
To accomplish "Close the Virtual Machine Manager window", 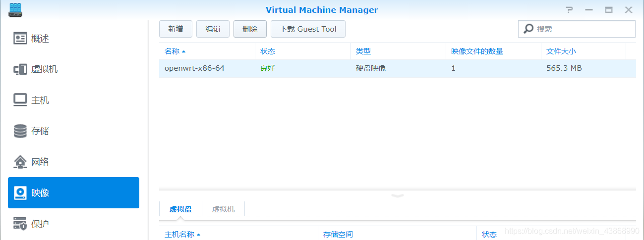I will pyautogui.click(x=629, y=10).
